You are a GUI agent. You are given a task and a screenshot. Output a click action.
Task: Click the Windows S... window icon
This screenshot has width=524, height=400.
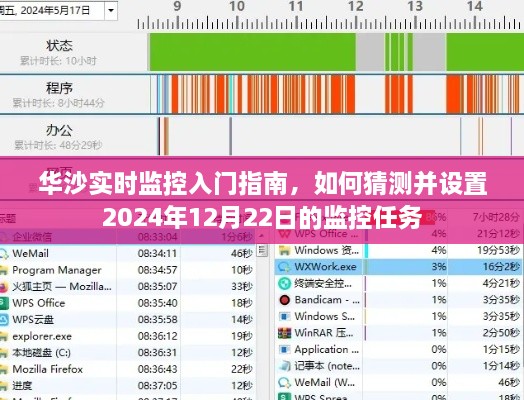tap(284, 316)
